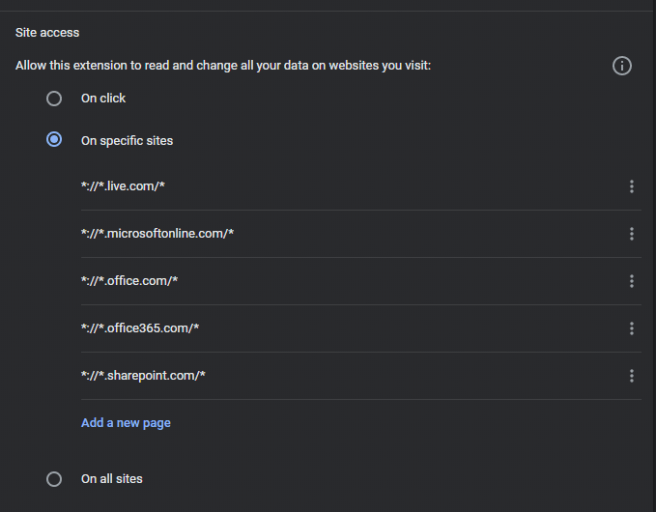Click the 'On all sites' label text

coord(112,479)
